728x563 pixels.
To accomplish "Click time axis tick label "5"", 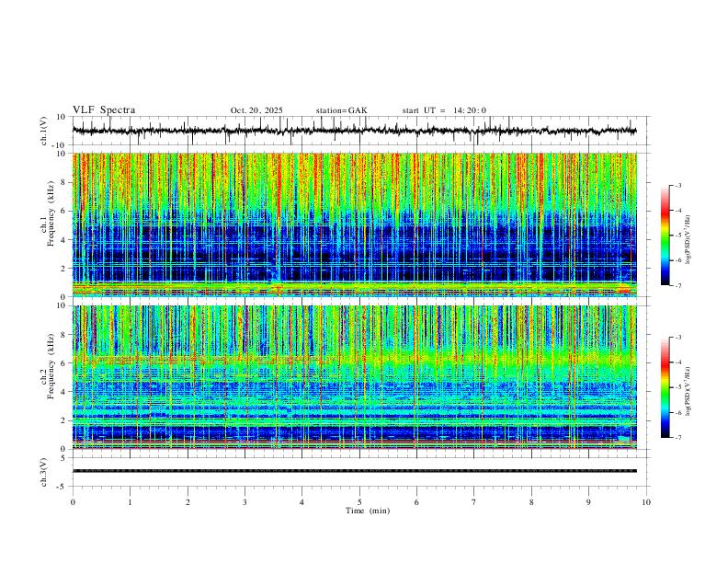I will tap(359, 502).
